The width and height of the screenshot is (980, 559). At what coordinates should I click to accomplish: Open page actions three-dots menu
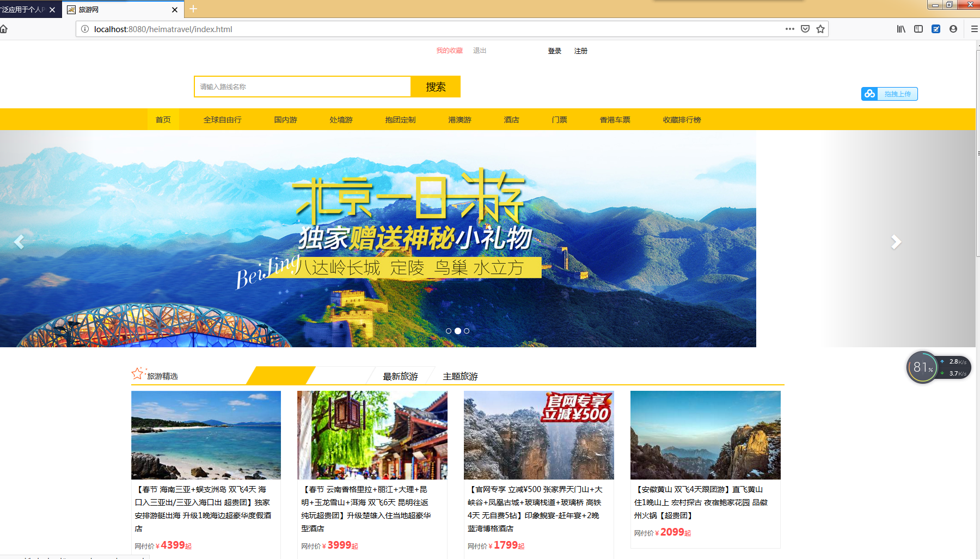[x=790, y=29]
